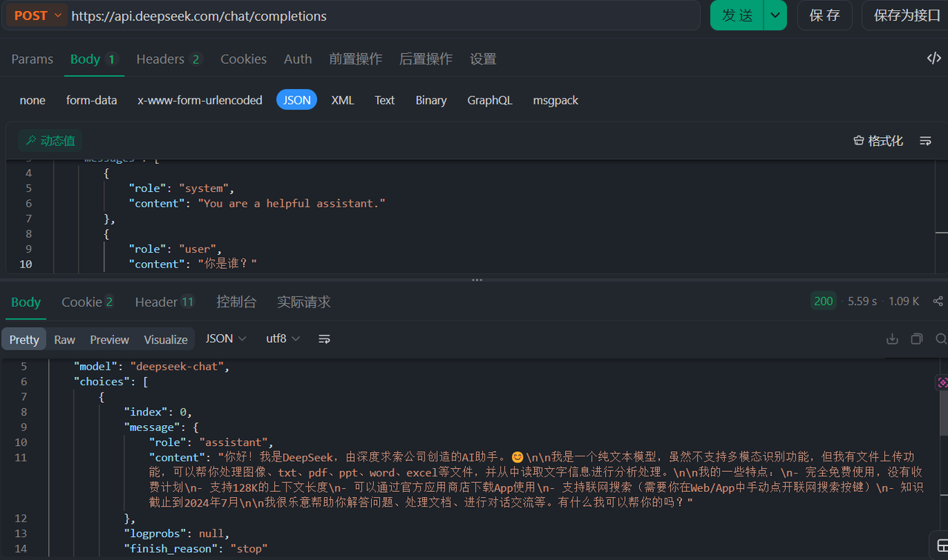Select the msgpack body type
This screenshot has width=948, height=560.
555,100
